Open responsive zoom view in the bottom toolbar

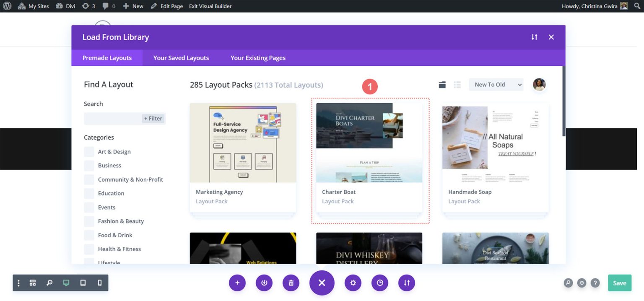49,283
